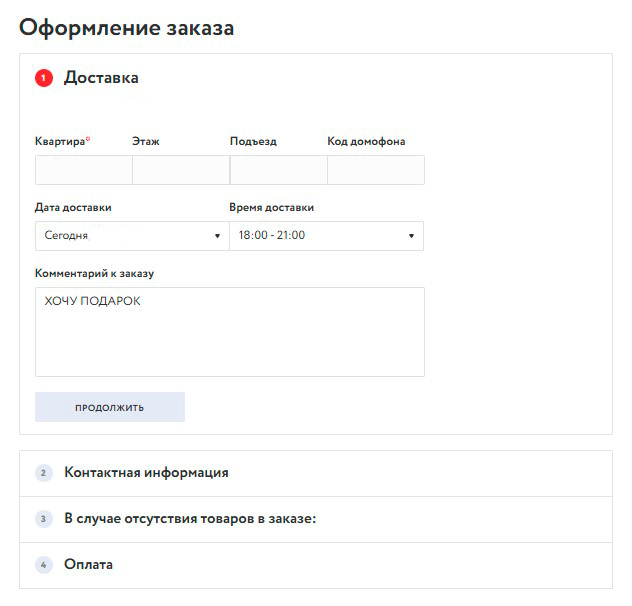Click the Квартира input field
The height and width of the screenshot is (606, 632).
pos(84,170)
